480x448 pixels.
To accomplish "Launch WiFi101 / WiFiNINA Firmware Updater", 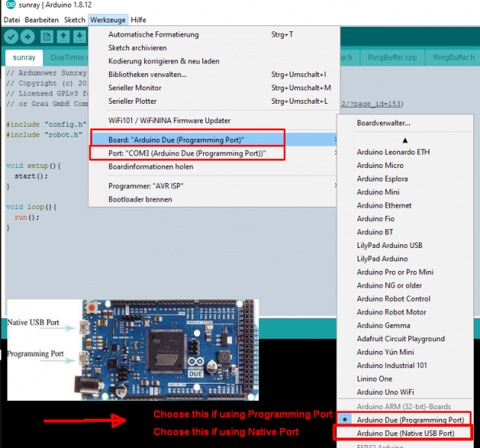I will coord(213,121).
